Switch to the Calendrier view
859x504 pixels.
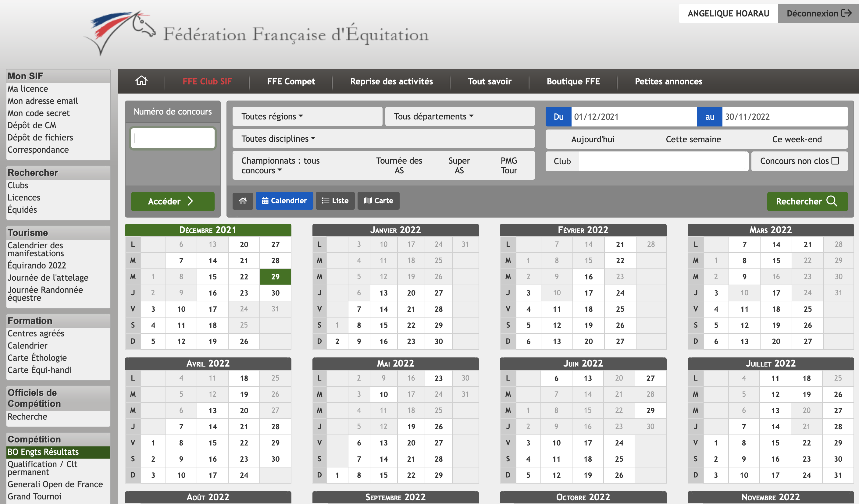284,201
